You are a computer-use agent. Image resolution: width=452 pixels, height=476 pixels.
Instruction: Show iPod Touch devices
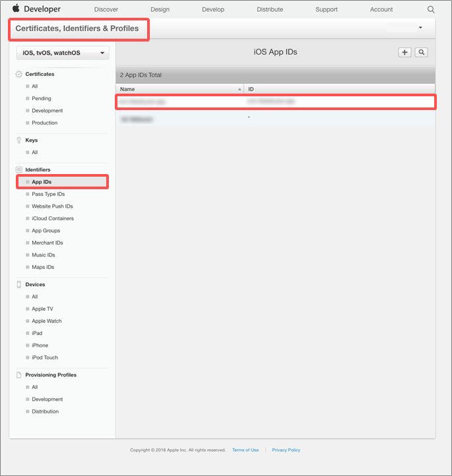coord(45,357)
